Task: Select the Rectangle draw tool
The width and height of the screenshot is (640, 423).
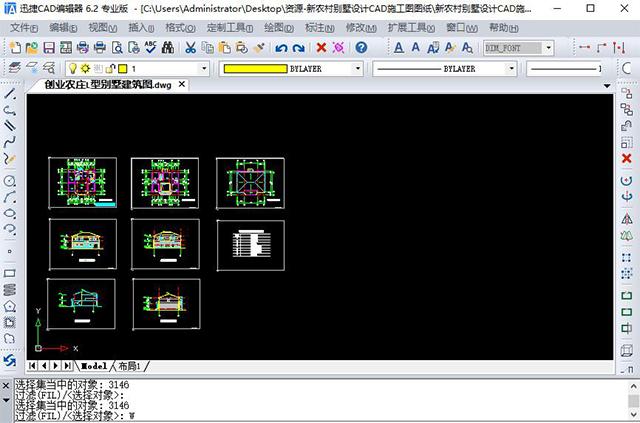Action: tap(10, 273)
